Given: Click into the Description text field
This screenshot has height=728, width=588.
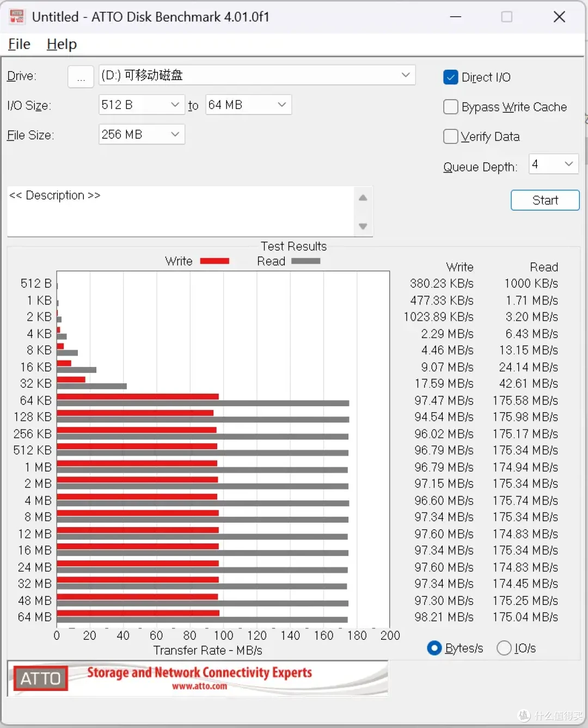Looking at the screenshot, I should (x=180, y=211).
